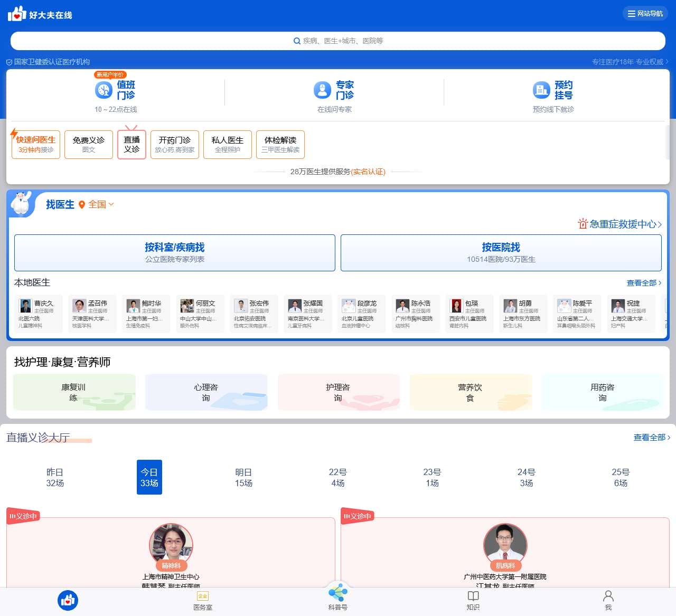The height and width of the screenshot is (616, 676).
Task: Open 营养饮食 service card
Action: pyautogui.click(x=471, y=392)
